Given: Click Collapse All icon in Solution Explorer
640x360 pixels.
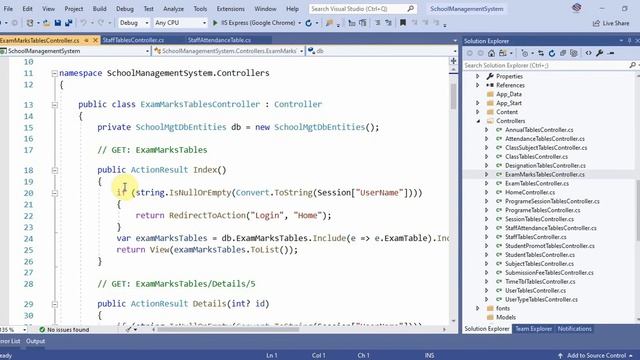Looking at the screenshot, I should [563, 53].
